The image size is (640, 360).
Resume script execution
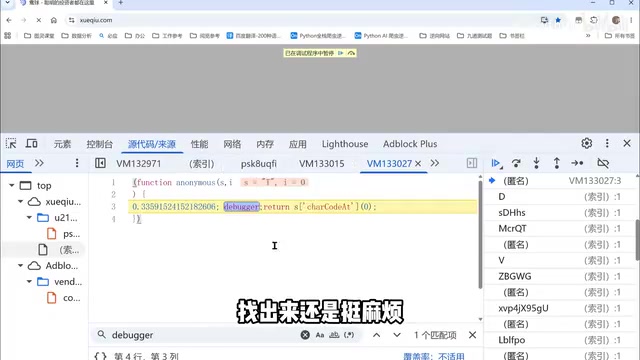496,163
